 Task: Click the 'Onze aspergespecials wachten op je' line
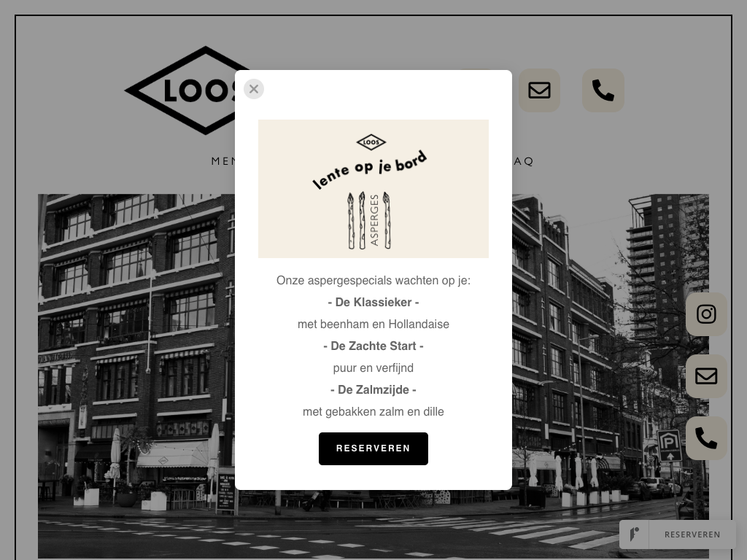pyautogui.click(x=373, y=281)
